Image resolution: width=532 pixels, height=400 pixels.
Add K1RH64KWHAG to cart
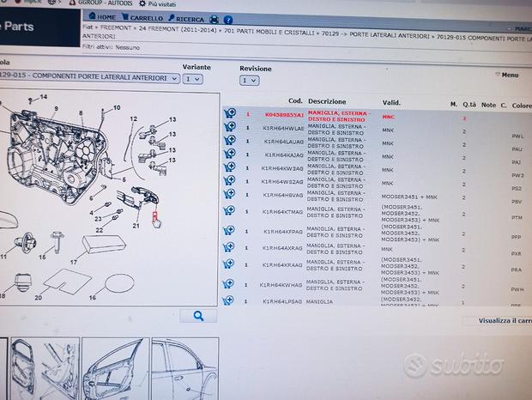(x=228, y=283)
